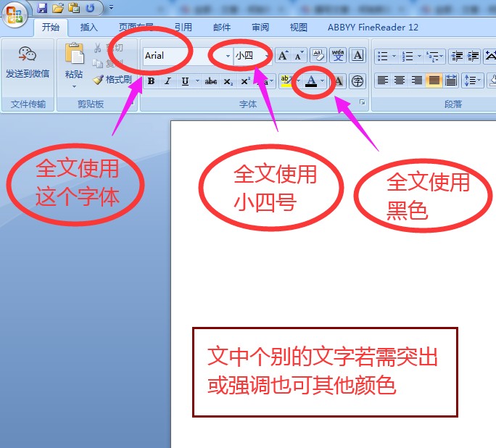Click the 发送到微信 WeChat icon
Screen dimensions: 496x448
point(28,54)
